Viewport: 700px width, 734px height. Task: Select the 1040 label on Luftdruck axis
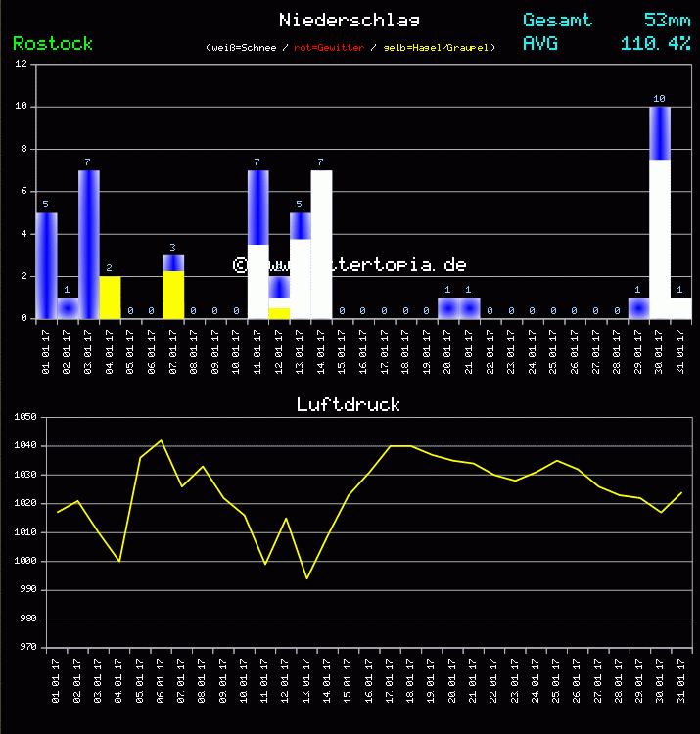(x=24, y=446)
